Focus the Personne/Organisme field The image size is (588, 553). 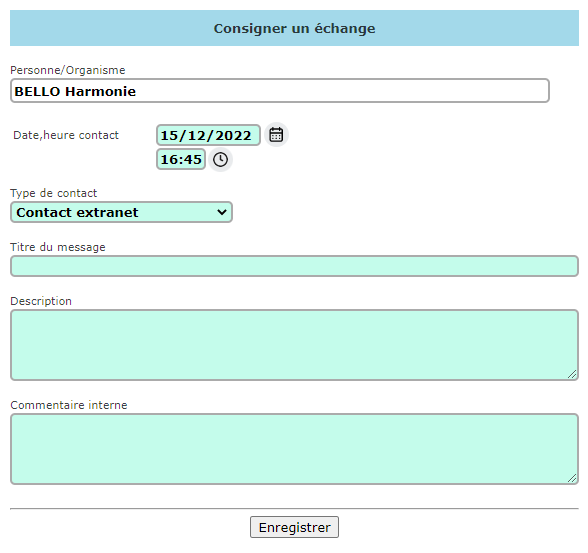tap(280, 91)
